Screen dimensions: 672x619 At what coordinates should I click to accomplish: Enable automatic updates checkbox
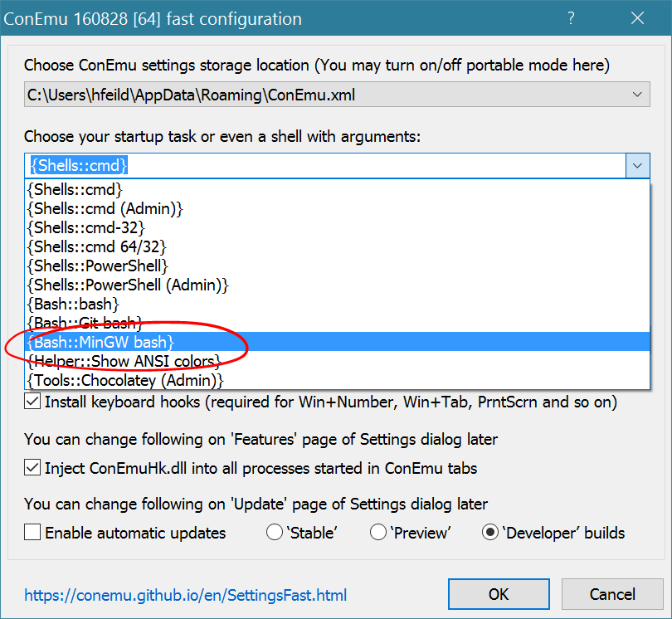pos(32,533)
